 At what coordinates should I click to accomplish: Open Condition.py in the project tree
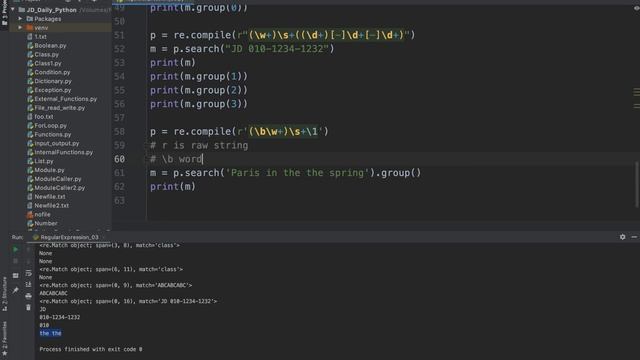pos(52,72)
